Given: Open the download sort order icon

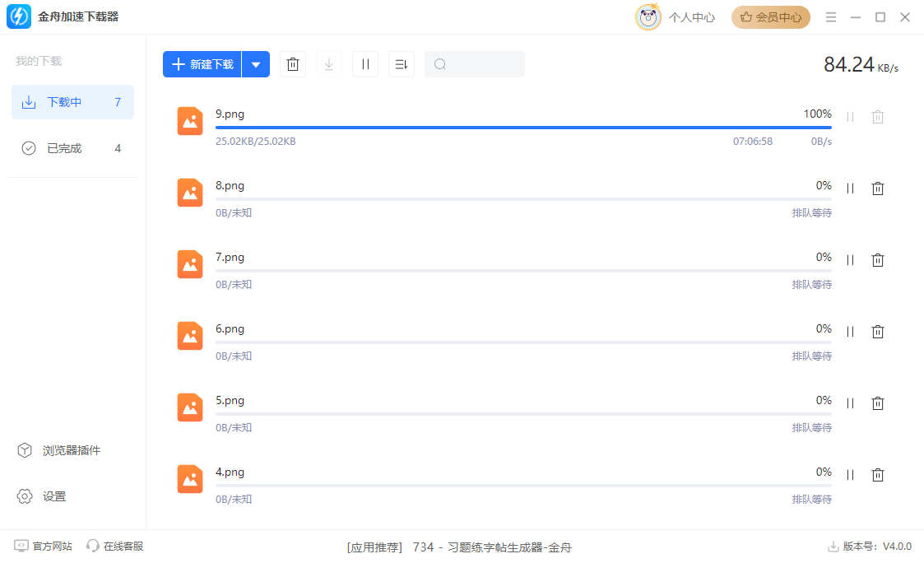Looking at the screenshot, I should (x=402, y=63).
